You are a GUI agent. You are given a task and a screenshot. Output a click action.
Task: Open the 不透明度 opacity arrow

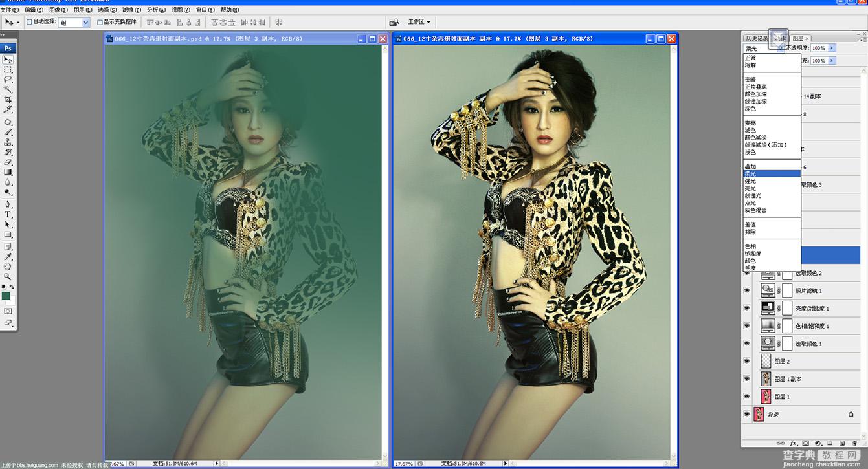pyautogui.click(x=832, y=48)
